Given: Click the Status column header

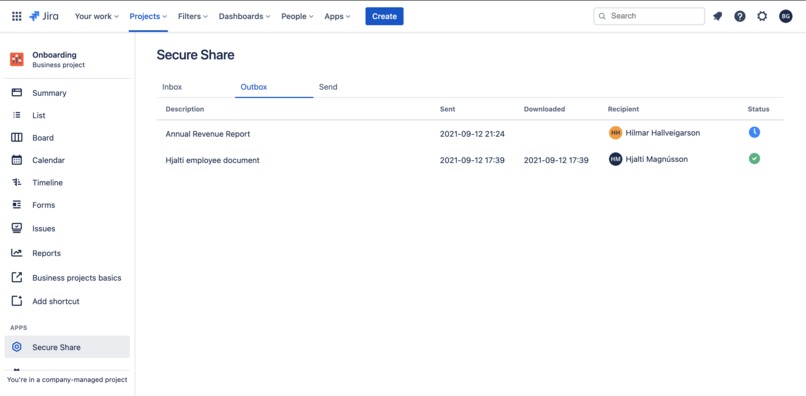Looking at the screenshot, I should tap(759, 109).
